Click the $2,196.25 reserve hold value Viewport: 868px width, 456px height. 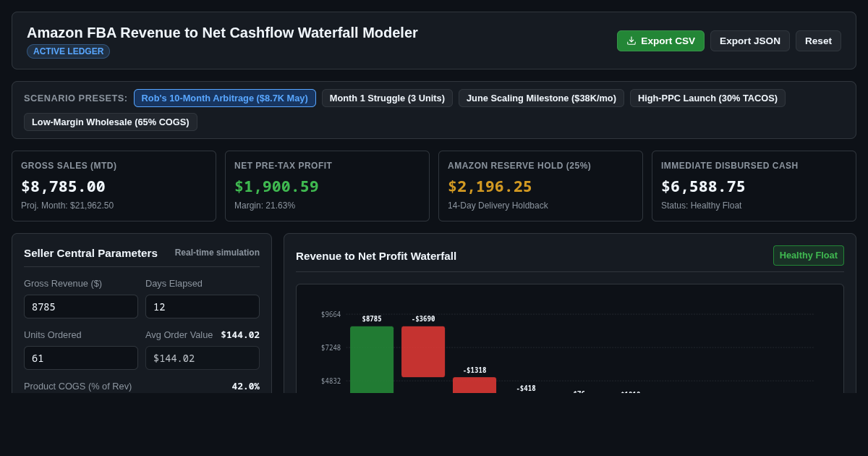tap(490, 187)
